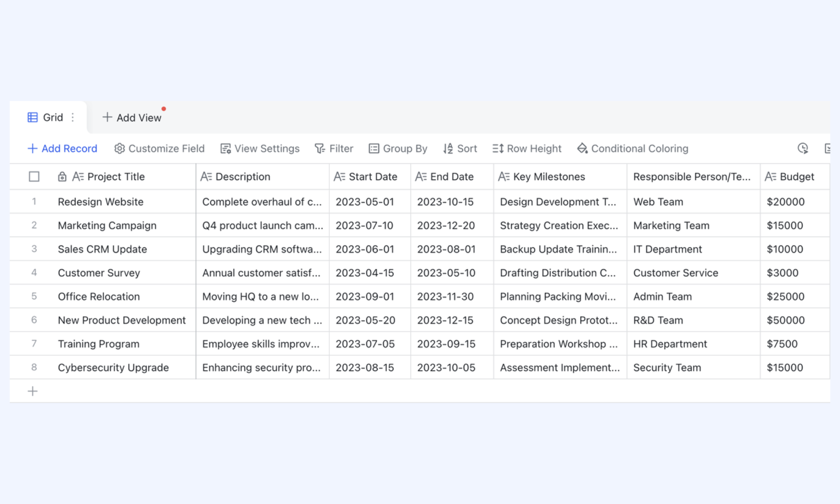The height and width of the screenshot is (504, 840).
Task: Select the Security Team cell
Action: click(693, 367)
